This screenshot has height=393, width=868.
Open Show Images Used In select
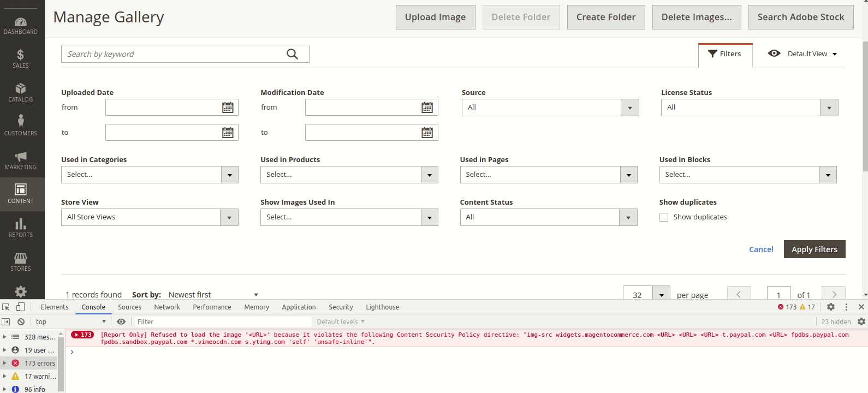point(349,217)
